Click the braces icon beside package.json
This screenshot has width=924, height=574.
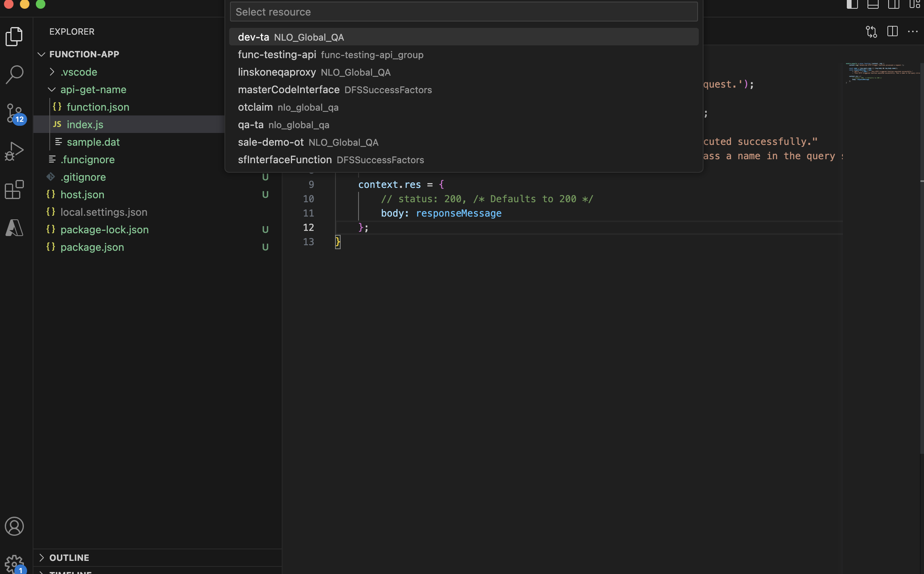51,247
